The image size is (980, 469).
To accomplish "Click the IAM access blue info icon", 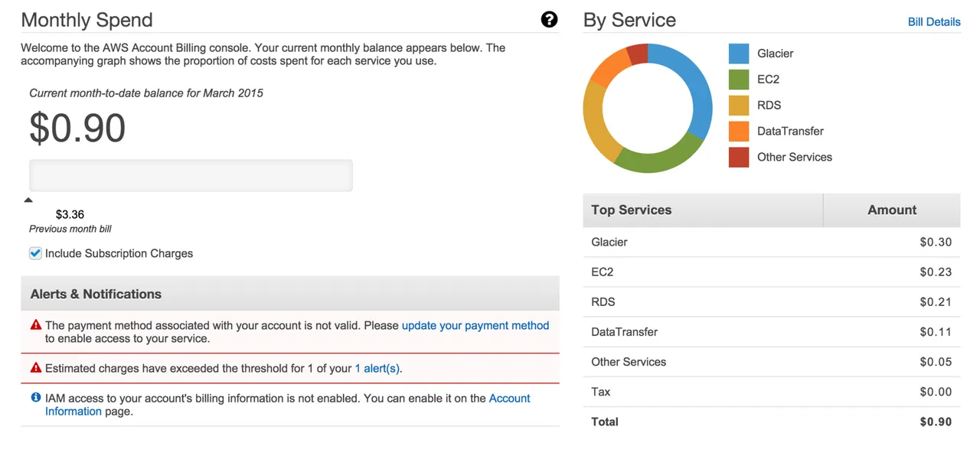I will tap(35, 398).
